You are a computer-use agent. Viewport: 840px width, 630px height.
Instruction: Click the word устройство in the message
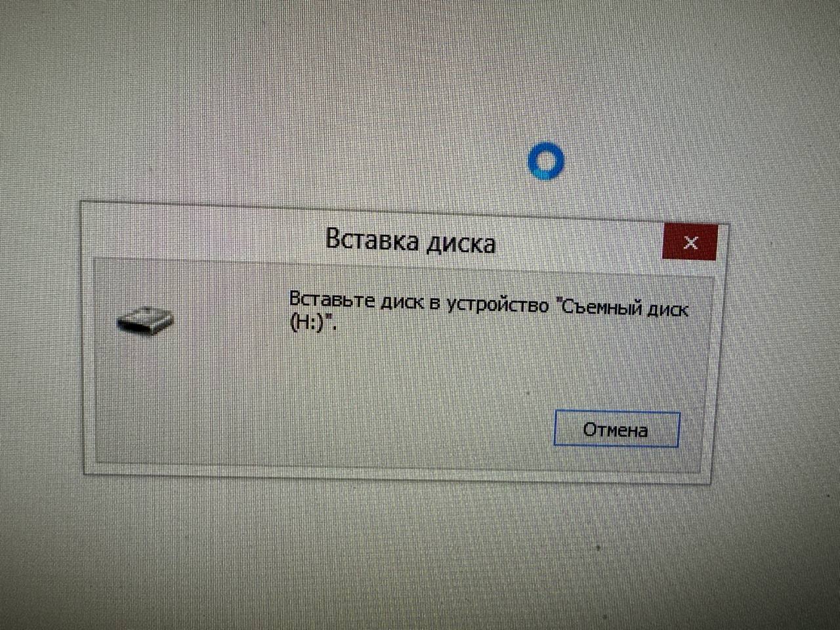pyautogui.click(x=498, y=304)
